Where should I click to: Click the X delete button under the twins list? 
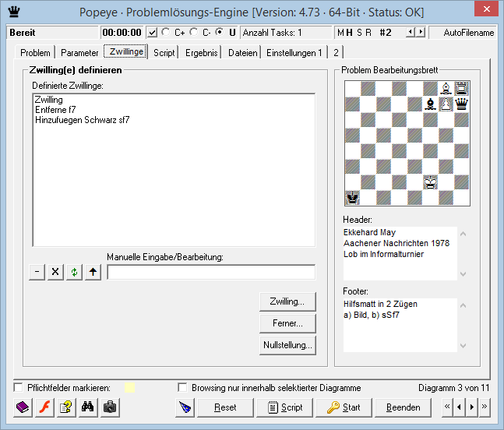(55, 272)
